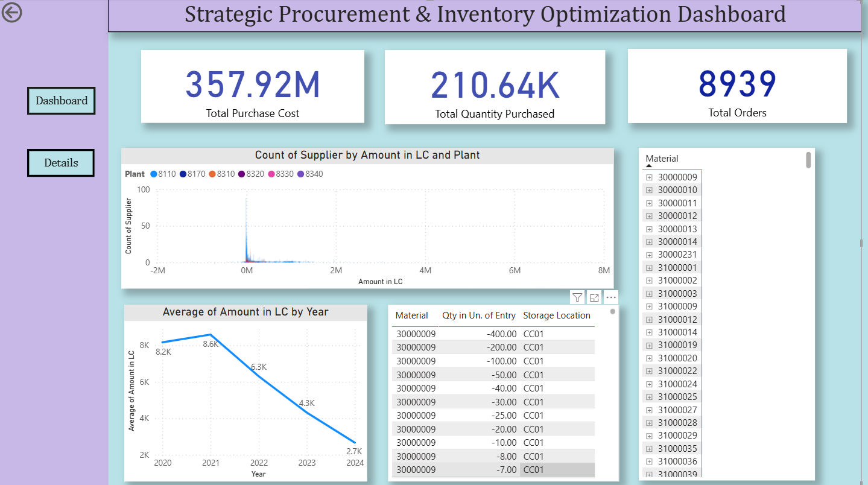Expand material 30000014 row

tap(650, 242)
